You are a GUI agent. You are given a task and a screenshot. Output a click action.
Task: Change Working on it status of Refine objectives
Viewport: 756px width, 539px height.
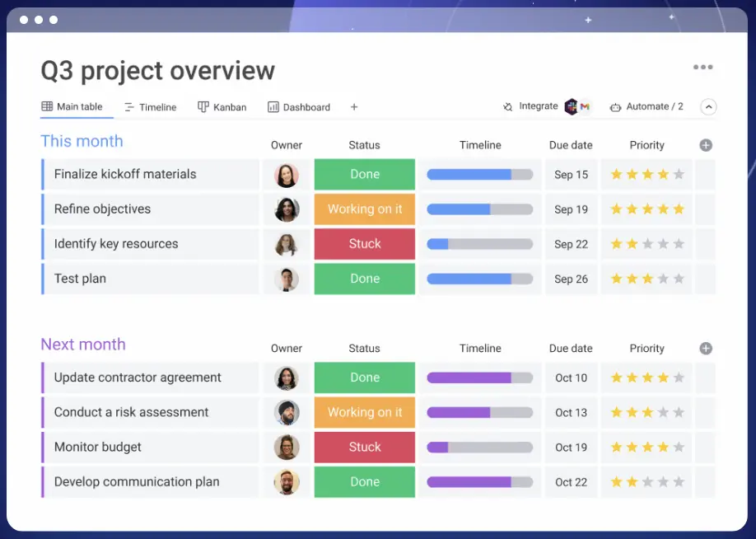365,209
